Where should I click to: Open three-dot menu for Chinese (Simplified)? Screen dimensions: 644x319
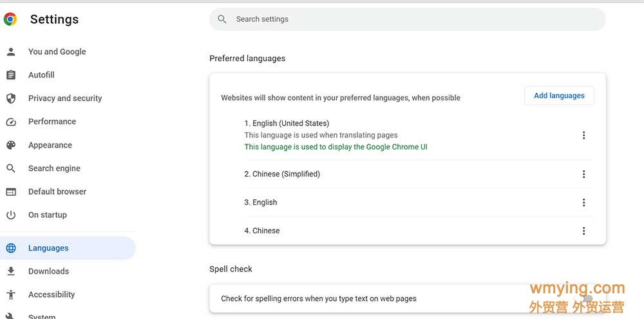[x=583, y=174]
